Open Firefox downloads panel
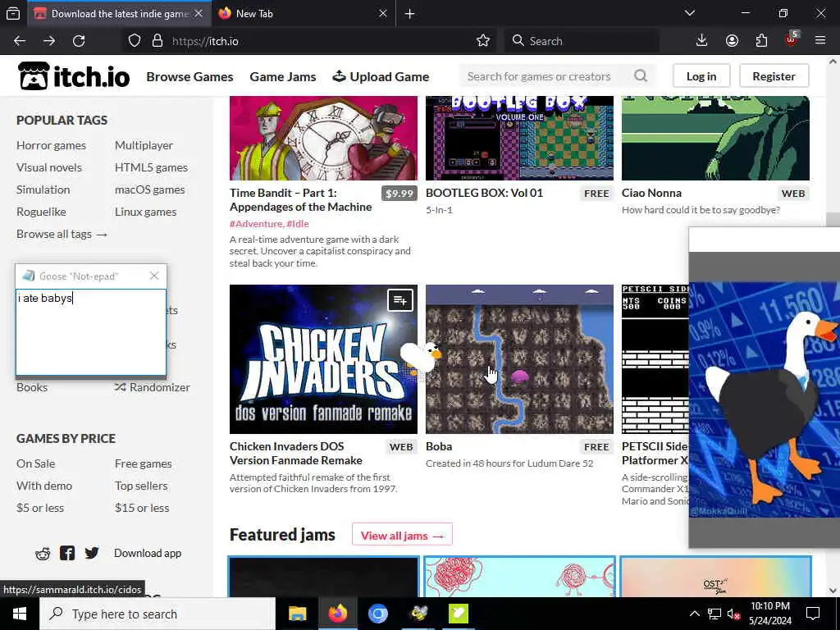Image resolution: width=840 pixels, height=630 pixels. (701, 41)
